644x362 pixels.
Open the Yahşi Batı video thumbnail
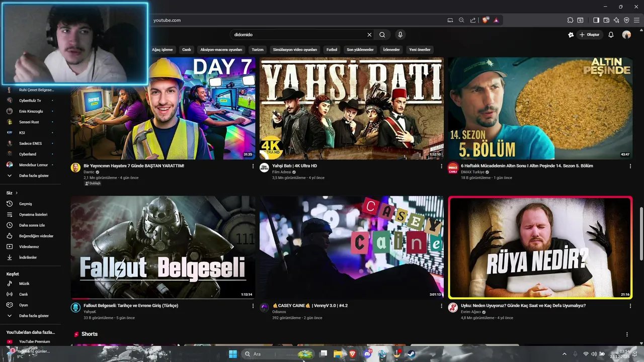[352, 108]
